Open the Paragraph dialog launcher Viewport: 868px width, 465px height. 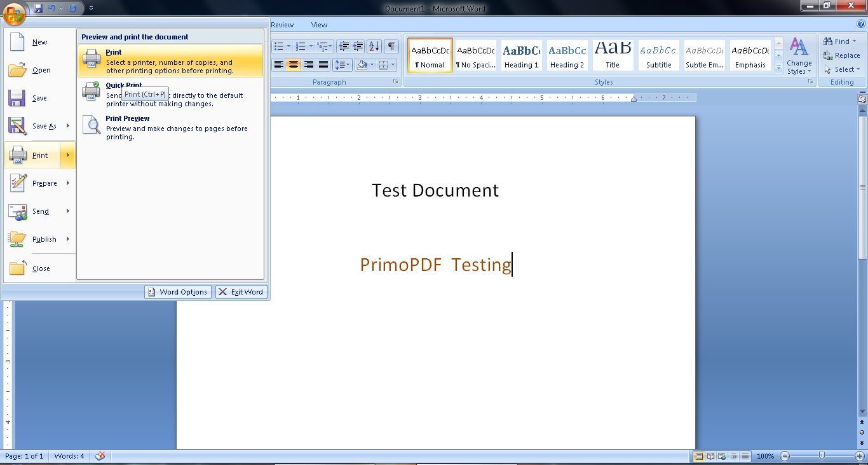click(x=395, y=82)
